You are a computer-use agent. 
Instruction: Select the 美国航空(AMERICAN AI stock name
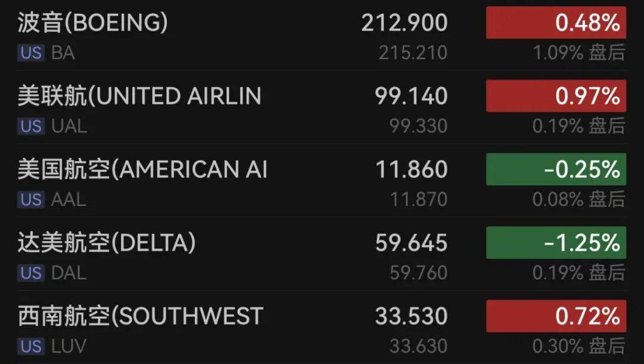[142, 169]
